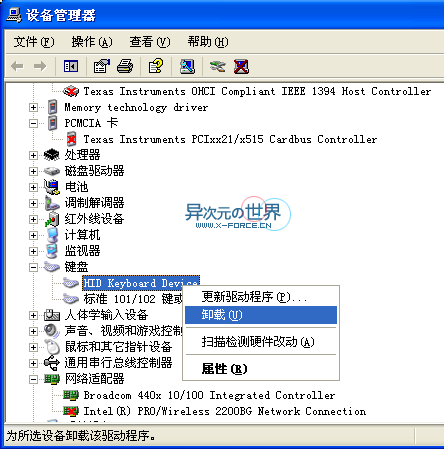
Task: Open the 文件(F) menu
Action: [x=34, y=42]
